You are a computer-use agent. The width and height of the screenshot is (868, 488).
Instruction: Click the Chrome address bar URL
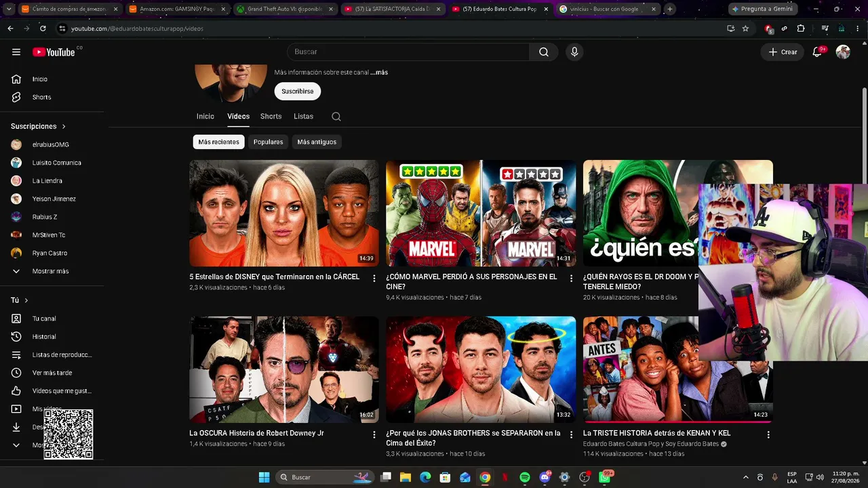pos(137,28)
